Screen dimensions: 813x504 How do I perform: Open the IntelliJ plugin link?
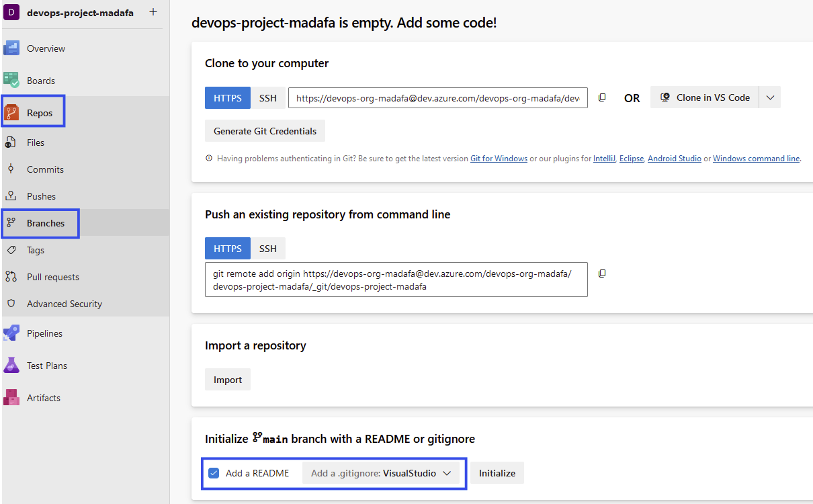tap(605, 159)
